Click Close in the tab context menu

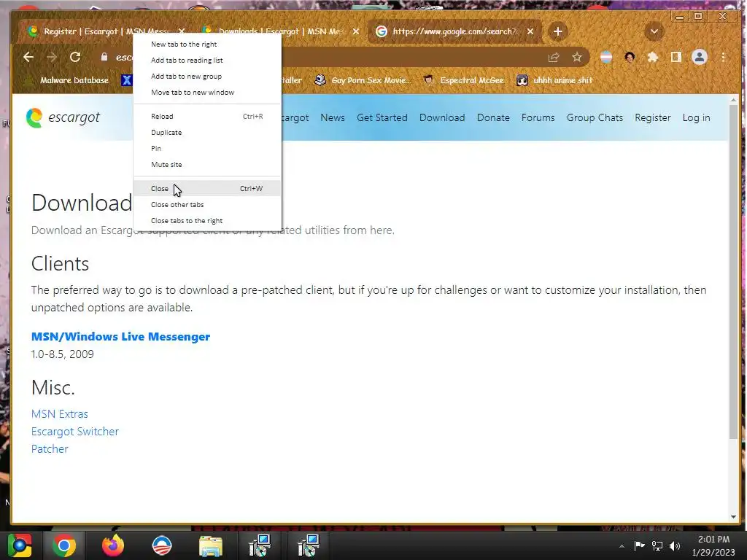point(207,189)
